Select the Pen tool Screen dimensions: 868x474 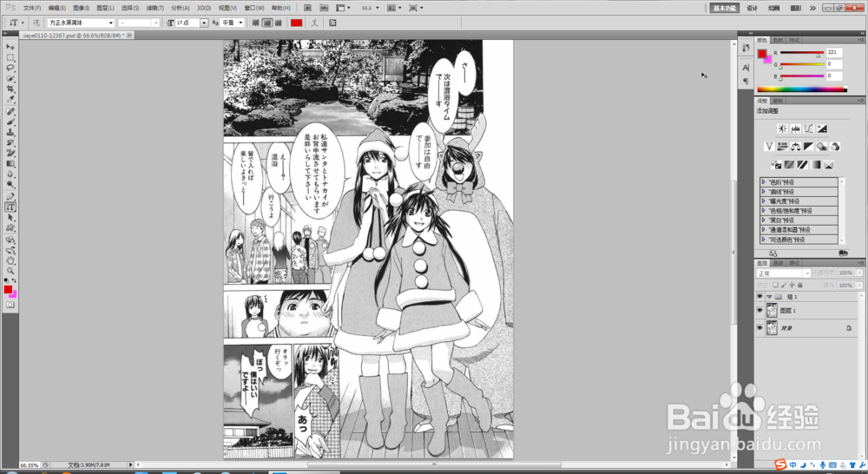coord(10,197)
